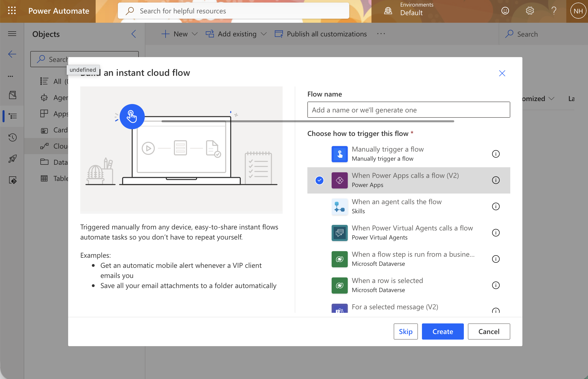Click the Power Apps trigger icon
The image size is (588, 379).
[339, 180]
